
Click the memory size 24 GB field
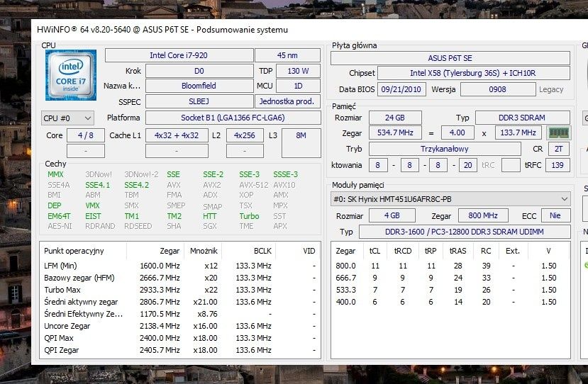tap(395, 118)
